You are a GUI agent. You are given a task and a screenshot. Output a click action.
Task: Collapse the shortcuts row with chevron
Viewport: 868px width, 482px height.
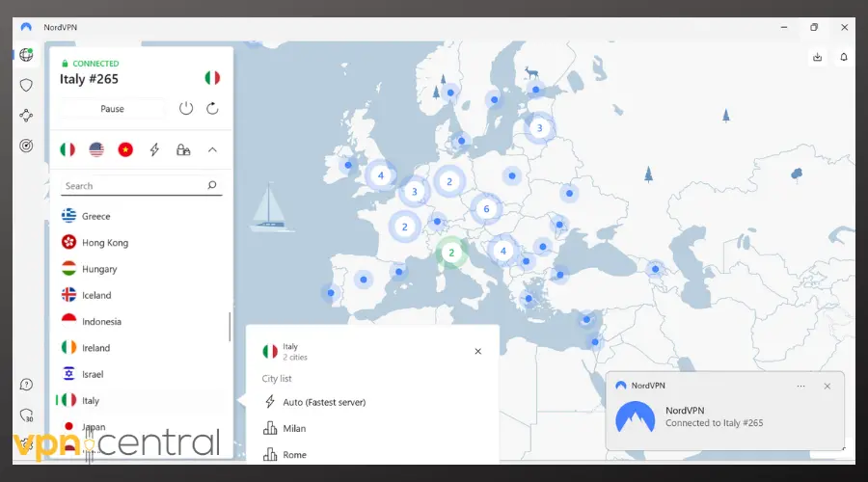pos(212,149)
